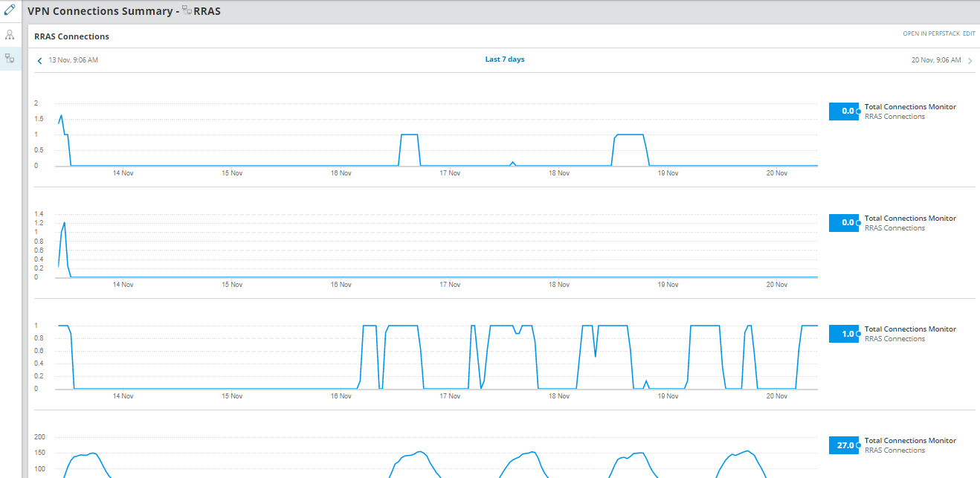The height and width of the screenshot is (478, 980).
Task: Click legend dot beside 27.0 value
Action: [x=859, y=445]
